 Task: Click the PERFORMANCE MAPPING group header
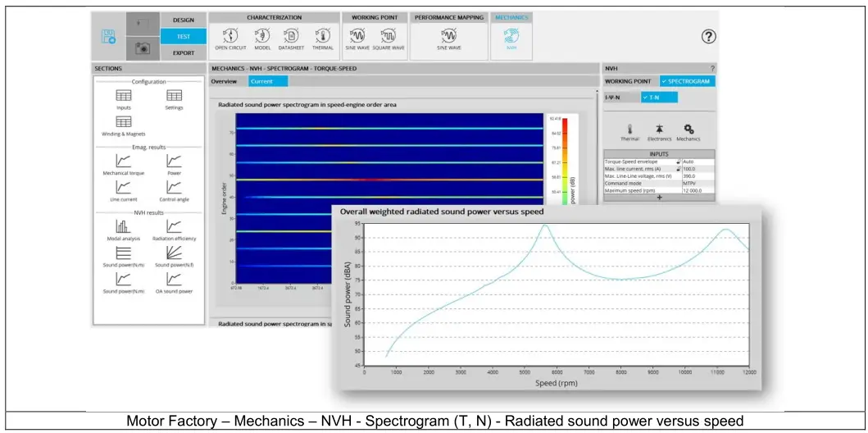coord(449,18)
